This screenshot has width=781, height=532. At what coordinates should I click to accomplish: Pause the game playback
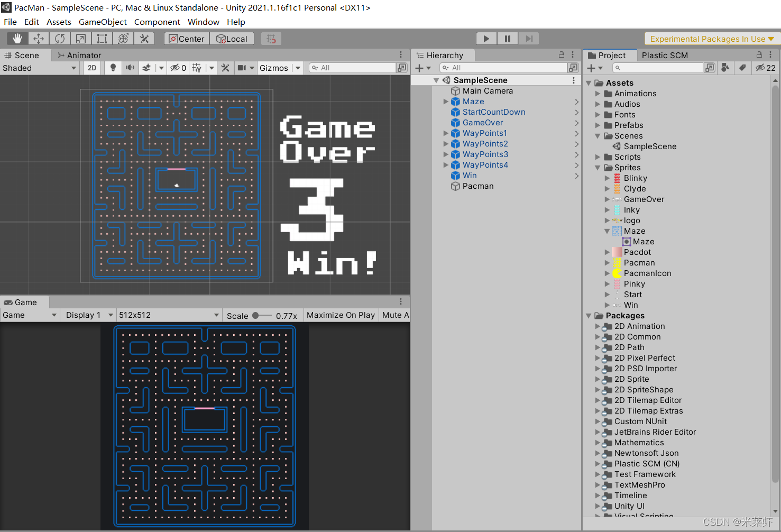(x=508, y=39)
